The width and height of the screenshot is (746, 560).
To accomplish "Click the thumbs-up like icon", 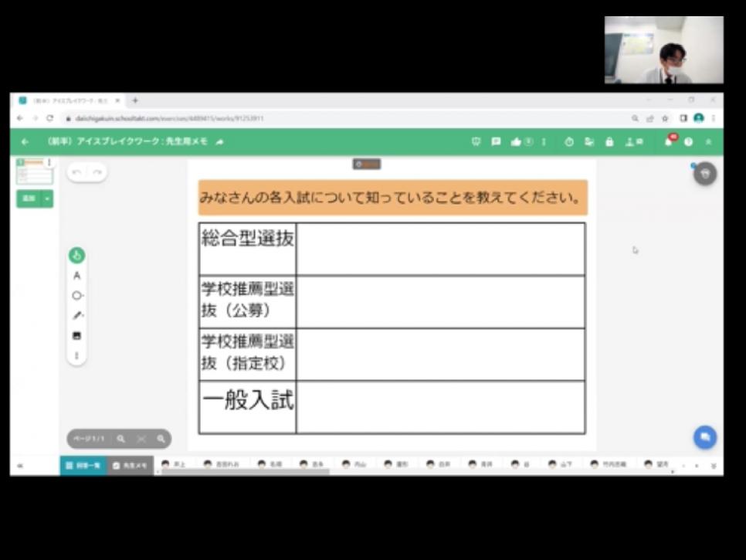I will coord(516,142).
